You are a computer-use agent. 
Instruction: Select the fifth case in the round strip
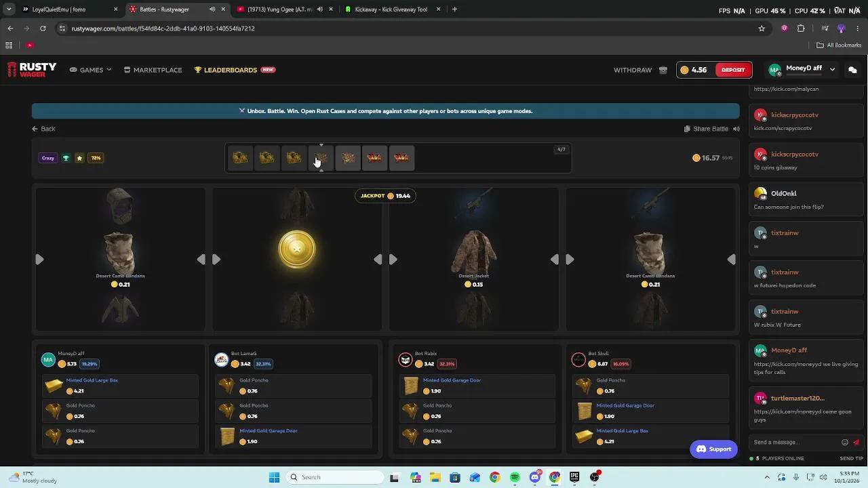point(348,158)
